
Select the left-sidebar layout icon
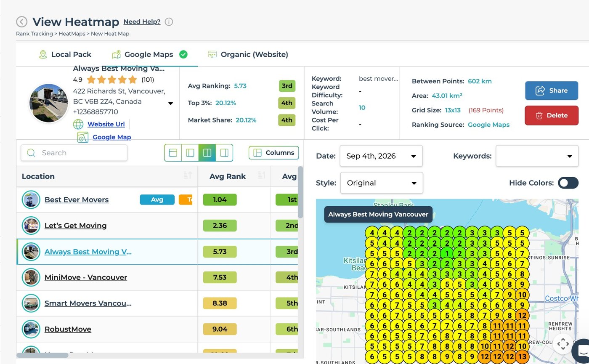190,153
